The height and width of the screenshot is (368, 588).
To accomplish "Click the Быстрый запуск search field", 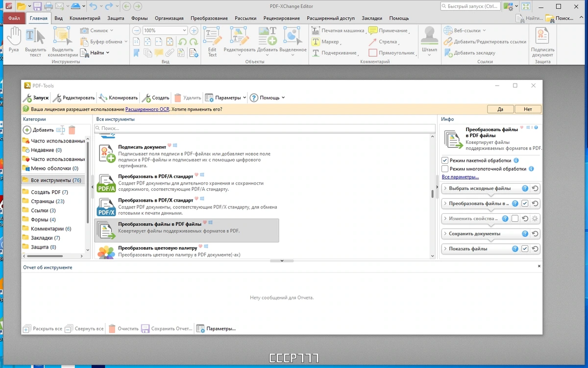I will [x=470, y=6].
